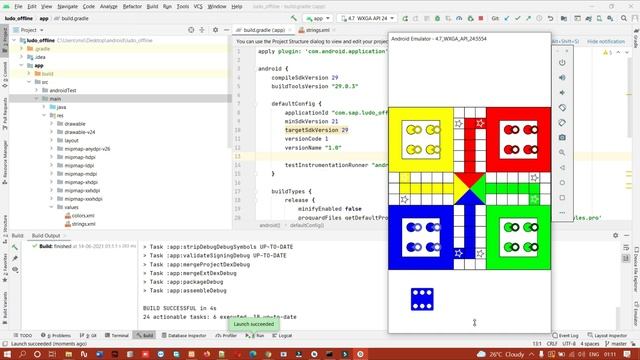The width and height of the screenshot is (640, 360).
Task: Click the Git push arrow icon
Action: pyautogui.click(x=529, y=18)
